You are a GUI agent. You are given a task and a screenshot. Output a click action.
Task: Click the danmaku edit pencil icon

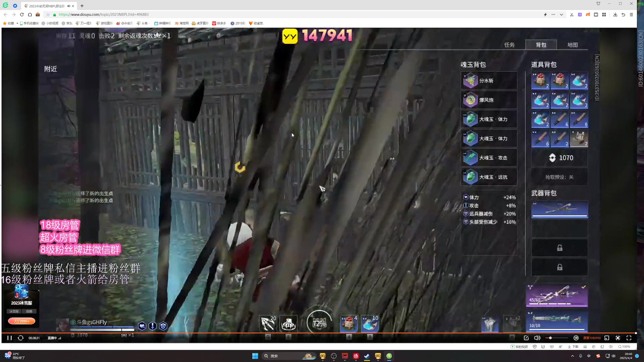click(x=526, y=338)
